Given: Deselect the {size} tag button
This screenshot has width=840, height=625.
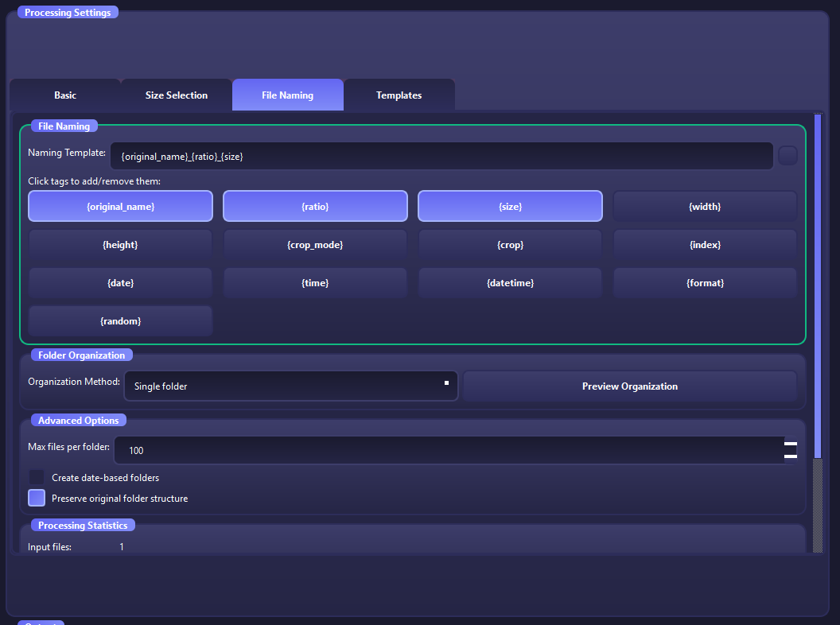Looking at the screenshot, I should tap(510, 207).
